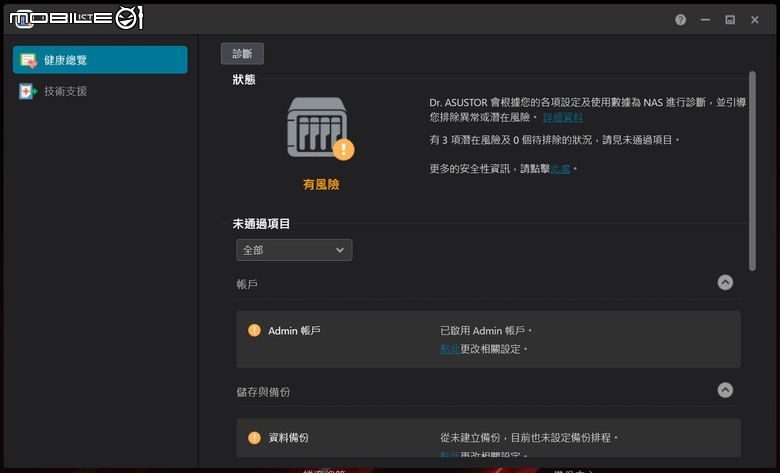Click the vertical scrollbar thumb
780x473 pixels.
pos(752,171)
